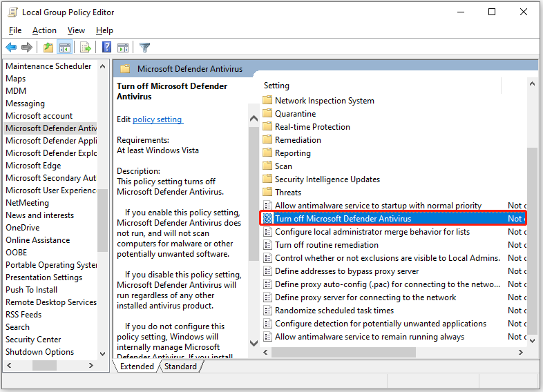
Task: Open the Quarantine folder icon
Action: [x=267, y=113]
